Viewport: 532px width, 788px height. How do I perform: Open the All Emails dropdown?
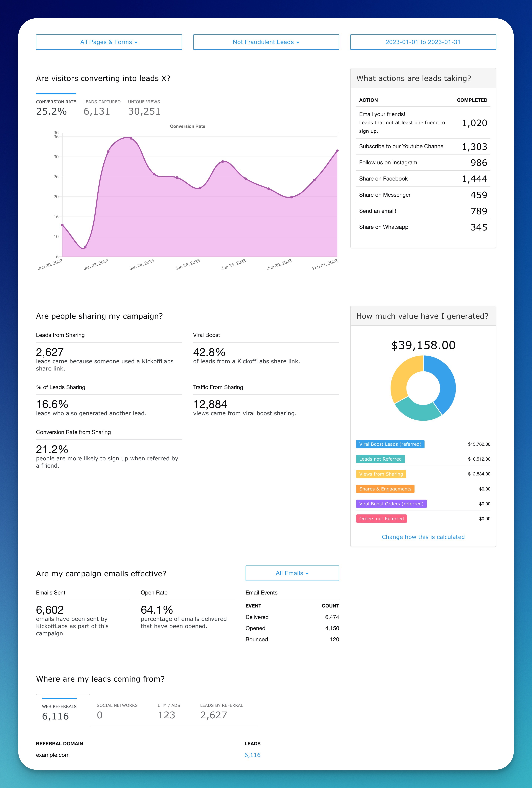coord(292,573)
